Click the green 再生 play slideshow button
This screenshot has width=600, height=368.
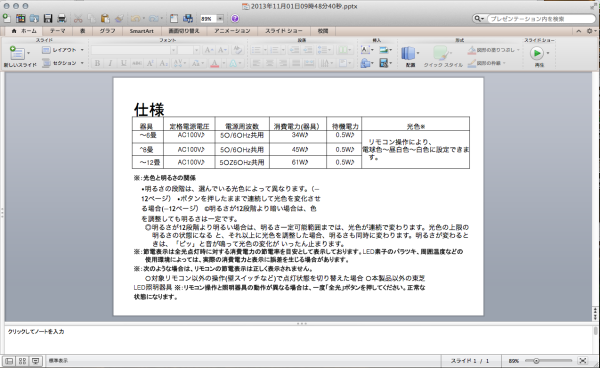(537, 53)
